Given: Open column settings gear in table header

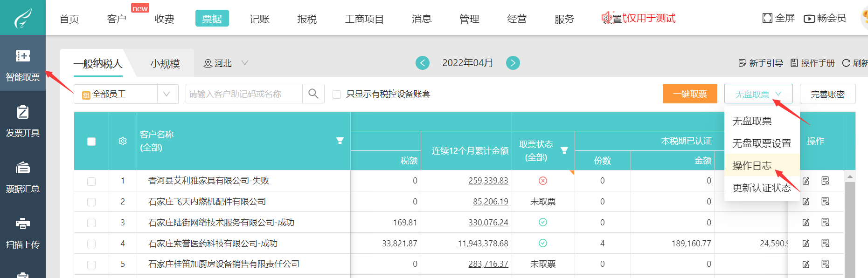Looking at the screenshot, I should [123, 141].
